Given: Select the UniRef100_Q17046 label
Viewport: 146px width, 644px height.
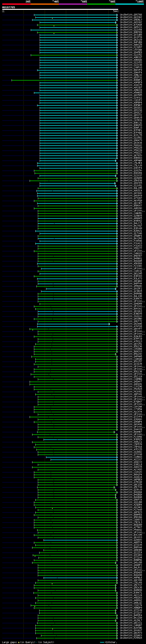Looking at the screenshot, I should click(131, 233).
